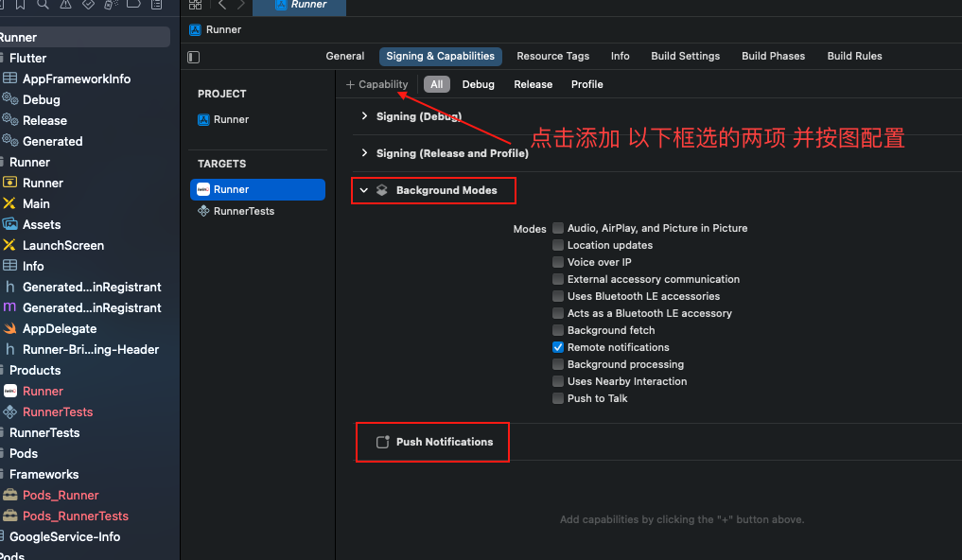This screenshot has height=560, width=962.
Task: Click the Runner breadcrumb project icon
Action: coord(195,29)
